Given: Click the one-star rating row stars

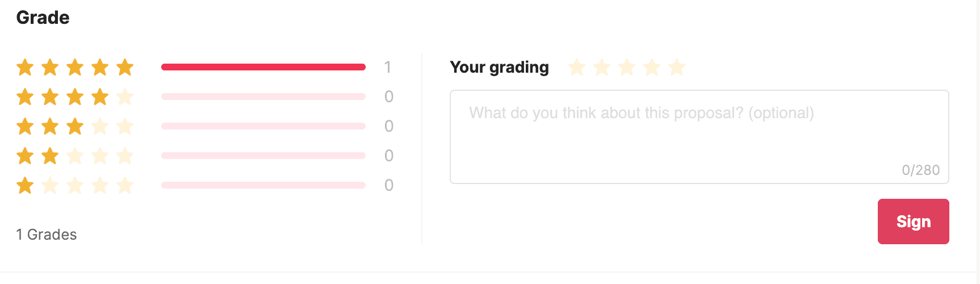Looking at the screenshot, I should tap(75, 185).
